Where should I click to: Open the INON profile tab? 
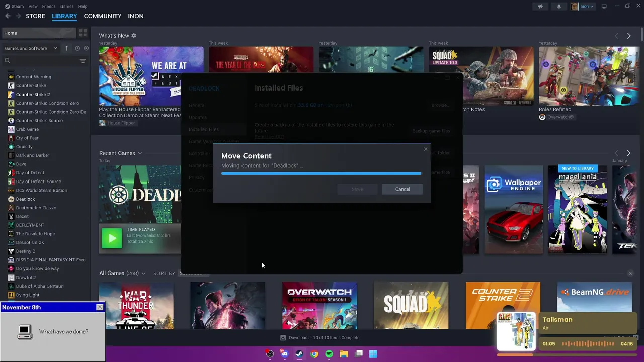coord(136,16)
